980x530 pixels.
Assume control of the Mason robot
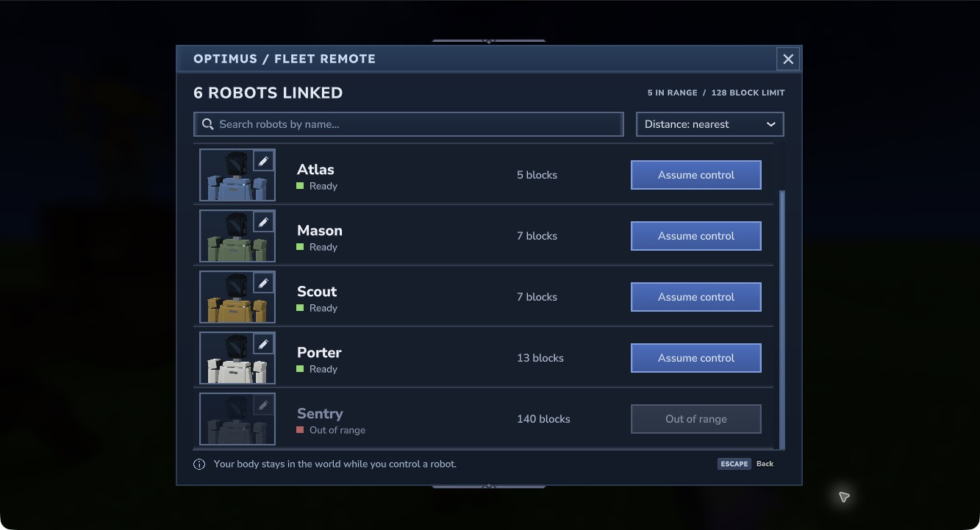(696, 236)
